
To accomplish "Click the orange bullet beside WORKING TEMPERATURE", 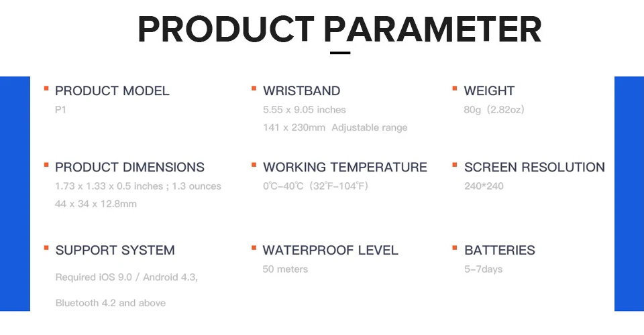I will tap(254, 165).
